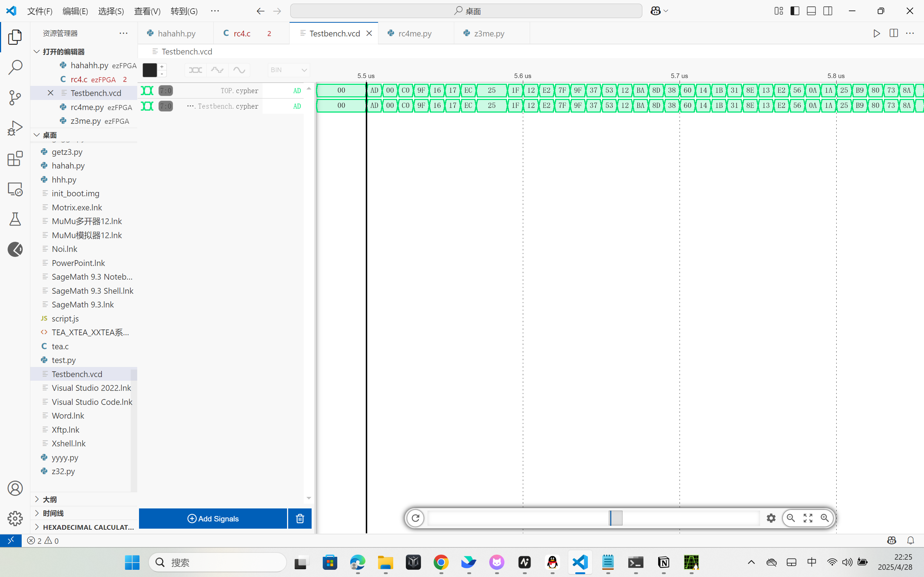Click the Add Signals button
This screenshot has height=577, width=924.
point(213,518)
